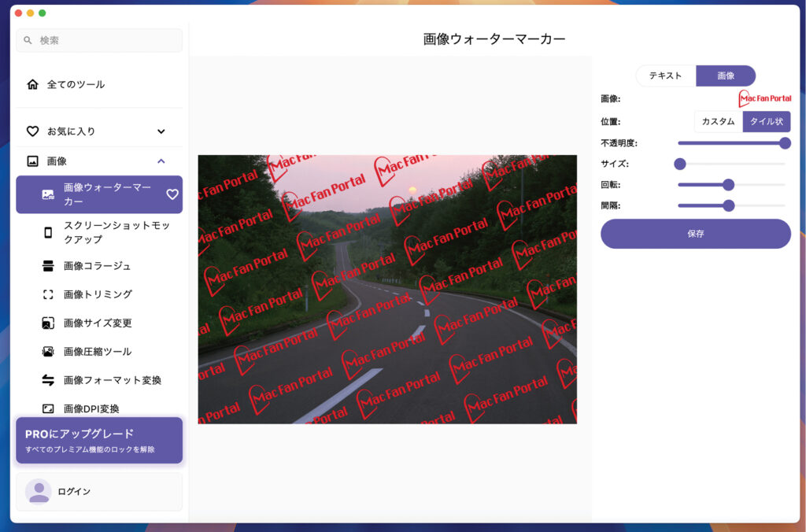The width and height of the screenshot is (806, 532).
Task: Click the green zoom window button
Action: coord(43,13)
